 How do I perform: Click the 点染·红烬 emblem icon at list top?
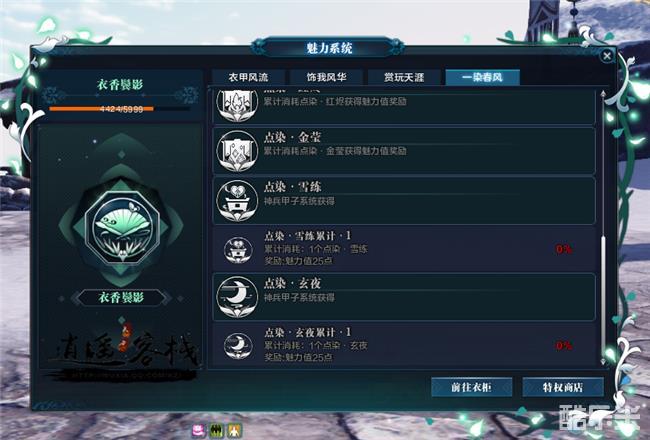tap(237, 105)
